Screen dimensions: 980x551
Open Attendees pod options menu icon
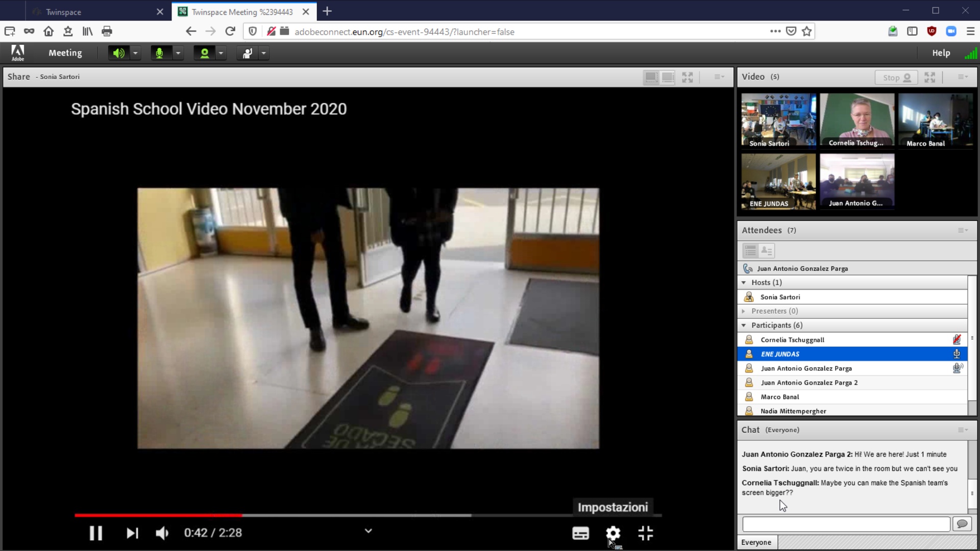pyautogui.click(x=963, y=231)
